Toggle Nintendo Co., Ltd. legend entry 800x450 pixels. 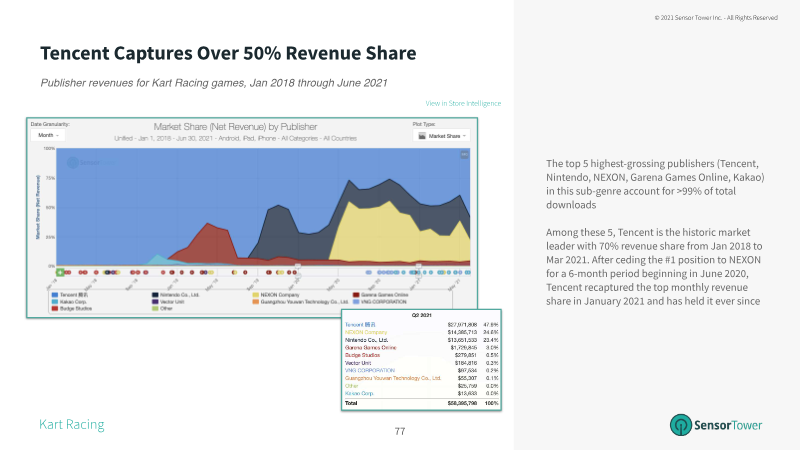176,295
